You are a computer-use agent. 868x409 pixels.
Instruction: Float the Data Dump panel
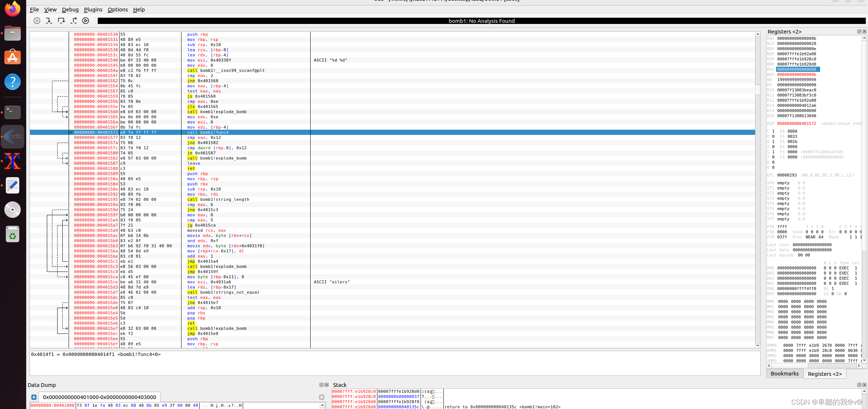(321, 385)
